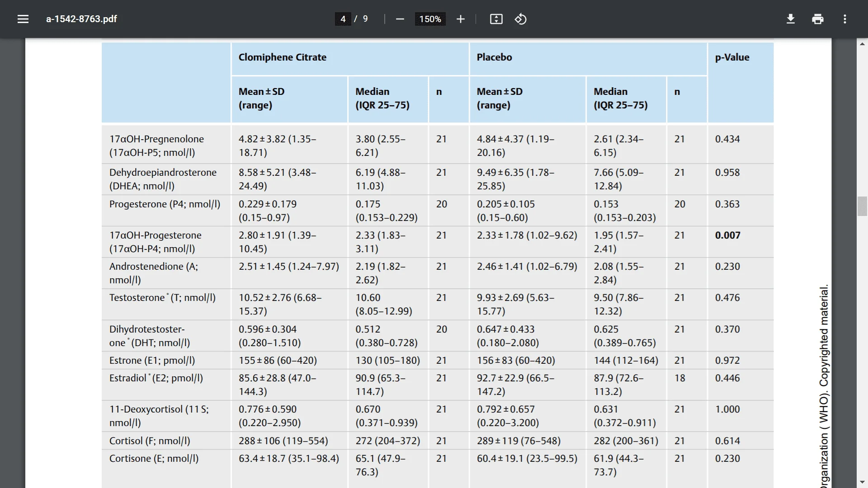
Task: Select the Dehydroepiandrosterone row label
Action: coord(163,179)
